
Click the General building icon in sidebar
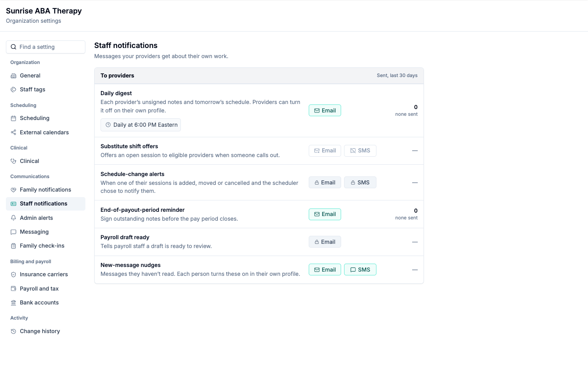(x=13, y=76)
